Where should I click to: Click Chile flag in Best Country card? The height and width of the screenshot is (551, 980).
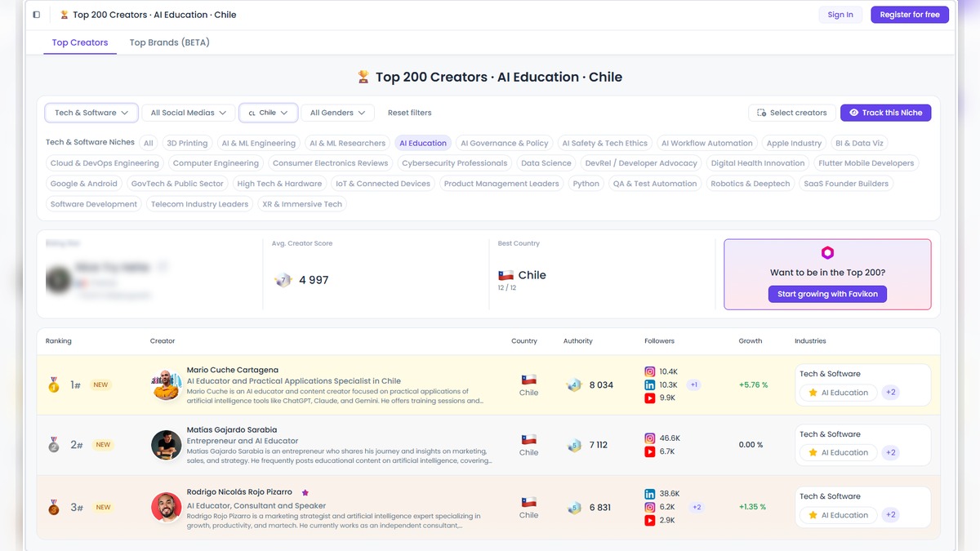(x=506, y=275)
